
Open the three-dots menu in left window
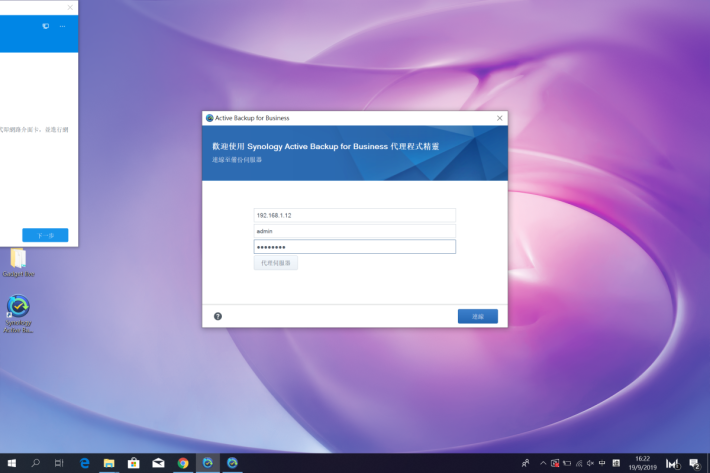click(x=62, y=26)
